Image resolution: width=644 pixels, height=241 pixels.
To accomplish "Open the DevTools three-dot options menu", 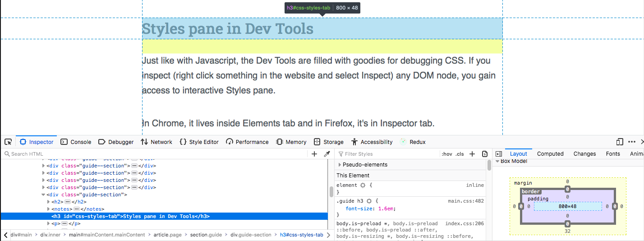I will [631, 142].
